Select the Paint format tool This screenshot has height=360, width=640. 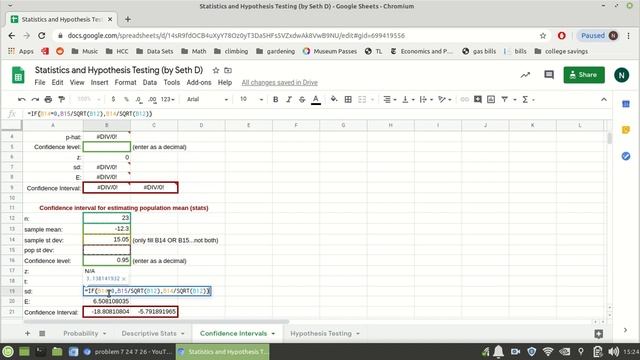[x=62, y=99]
